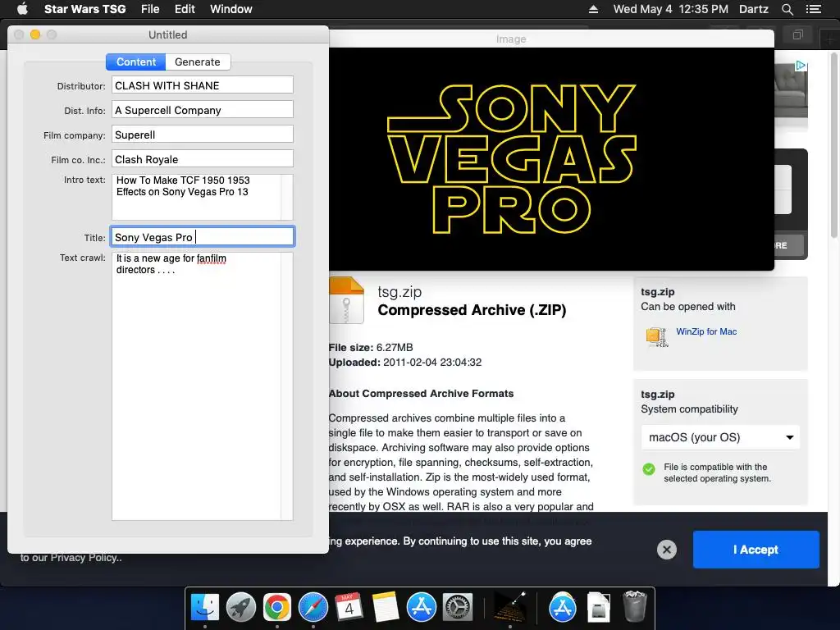Open Notification Center list icon
The image size is (840, 630).
click(814, 9)
